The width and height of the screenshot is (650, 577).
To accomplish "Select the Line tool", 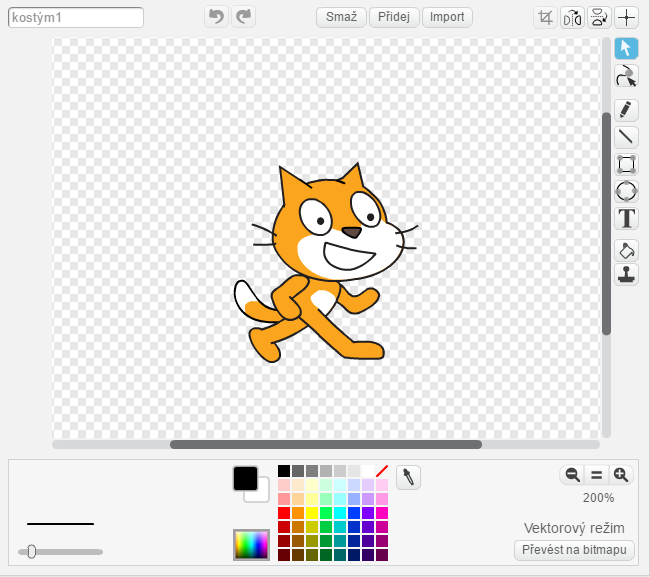I will (x=626, y=136).
